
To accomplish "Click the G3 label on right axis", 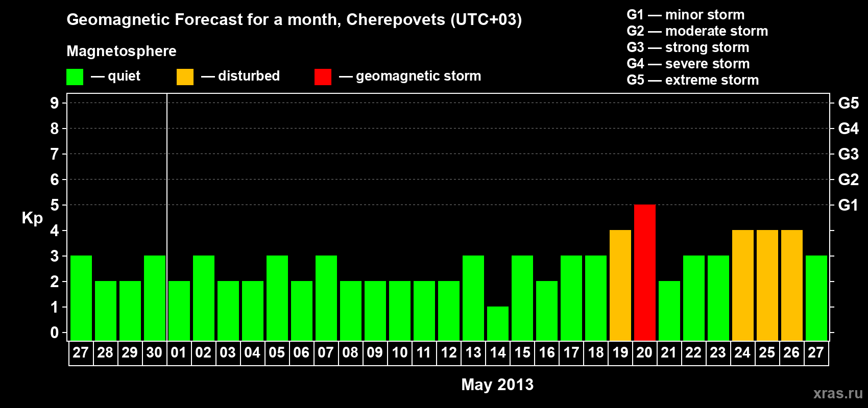I will tap(848, 154).
